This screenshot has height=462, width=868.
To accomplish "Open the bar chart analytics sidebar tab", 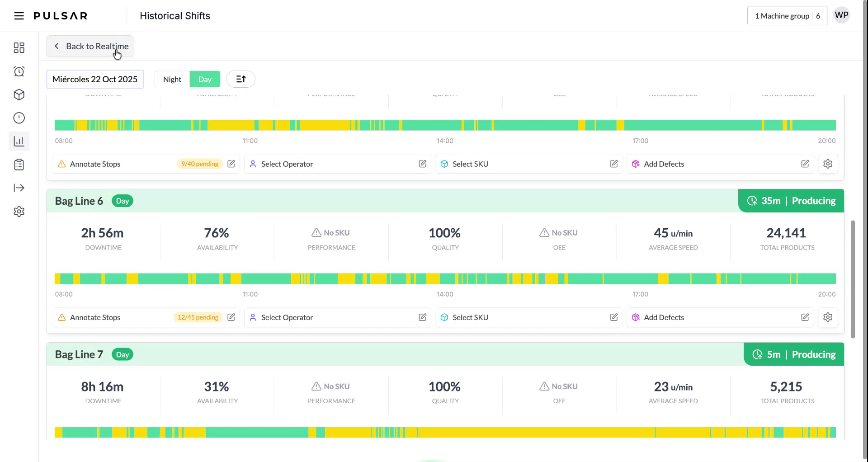I will (19, 141).
